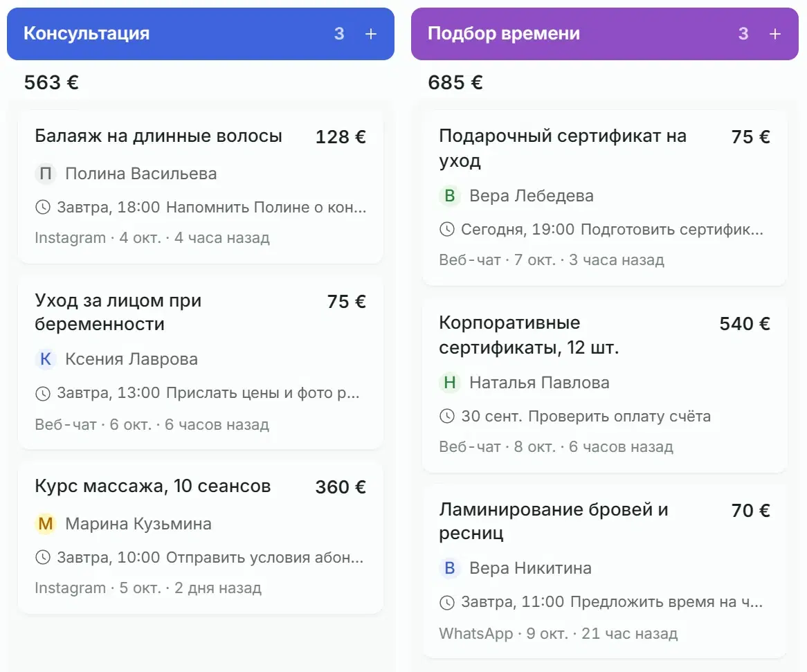Select contact name Вера Лебедева
Screen dimensions: 807x672
(532, 196)
